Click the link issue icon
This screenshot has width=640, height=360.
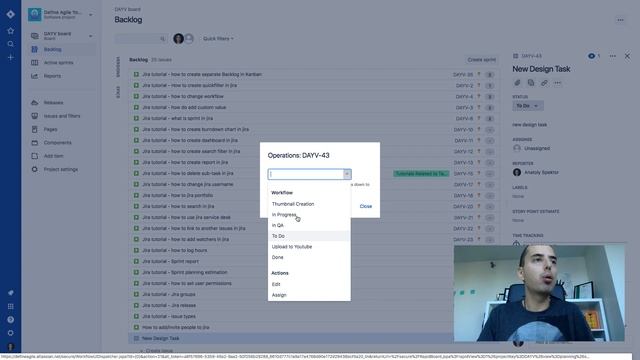tap(544, 83)
